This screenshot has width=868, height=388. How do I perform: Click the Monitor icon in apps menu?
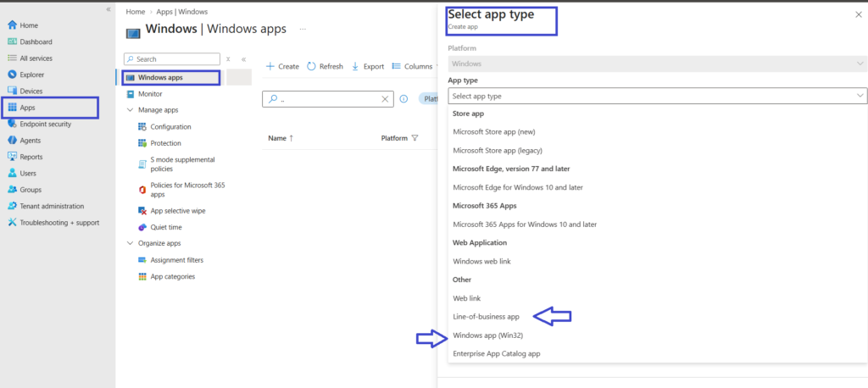[x=130, y=94]
